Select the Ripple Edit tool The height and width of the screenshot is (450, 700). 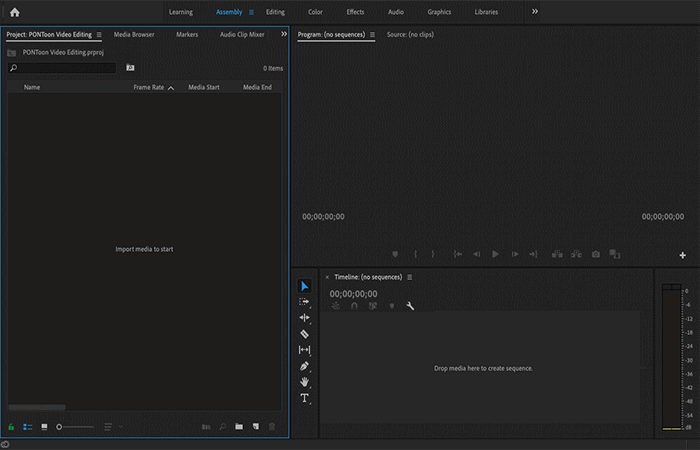point(304,318)
